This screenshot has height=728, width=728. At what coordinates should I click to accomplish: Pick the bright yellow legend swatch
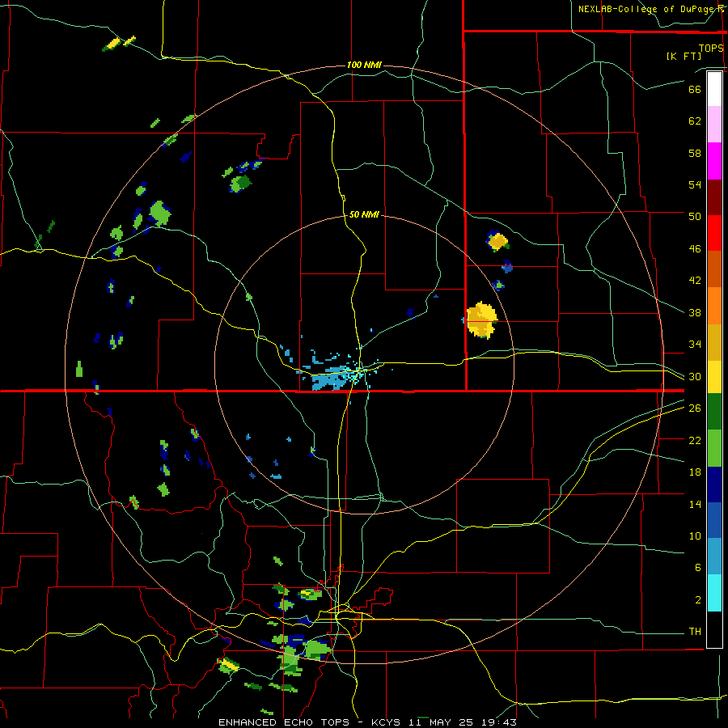click(x=714, y=376)
